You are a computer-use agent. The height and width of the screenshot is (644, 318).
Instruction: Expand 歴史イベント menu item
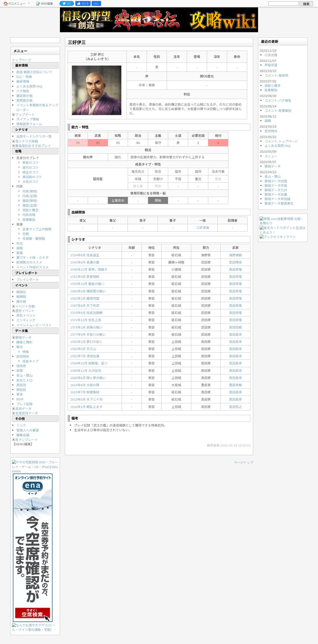(x=14, y=310)
